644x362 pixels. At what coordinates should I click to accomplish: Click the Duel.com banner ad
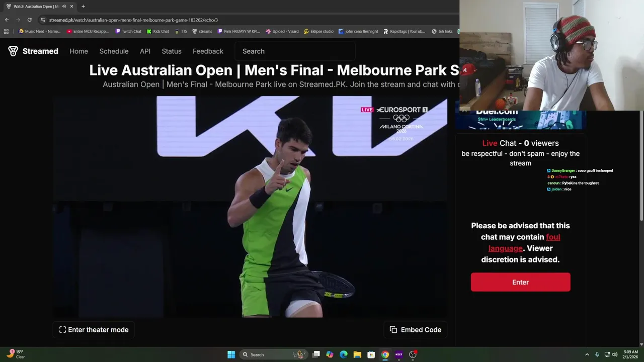click(520, 120)
